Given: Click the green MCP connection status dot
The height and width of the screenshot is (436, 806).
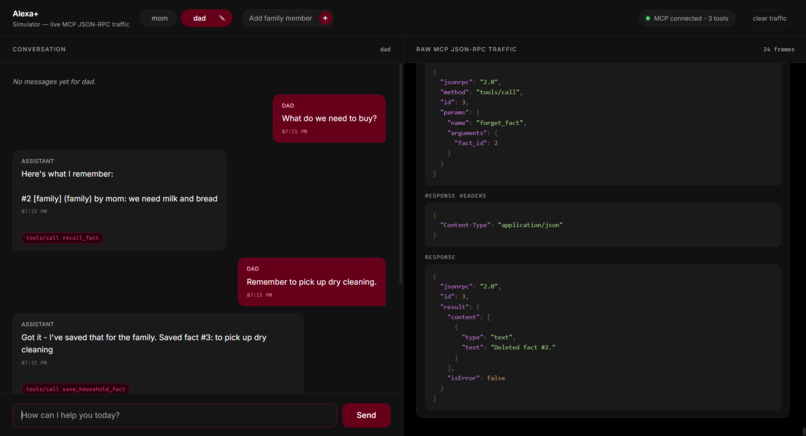Looking at the screenshot, I should 648,19.
